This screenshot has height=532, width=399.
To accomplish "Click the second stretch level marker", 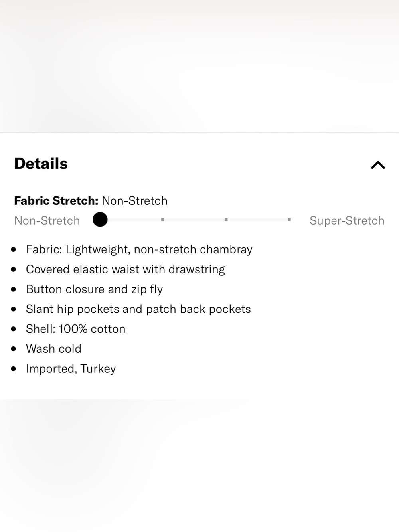I will (163, 220).
